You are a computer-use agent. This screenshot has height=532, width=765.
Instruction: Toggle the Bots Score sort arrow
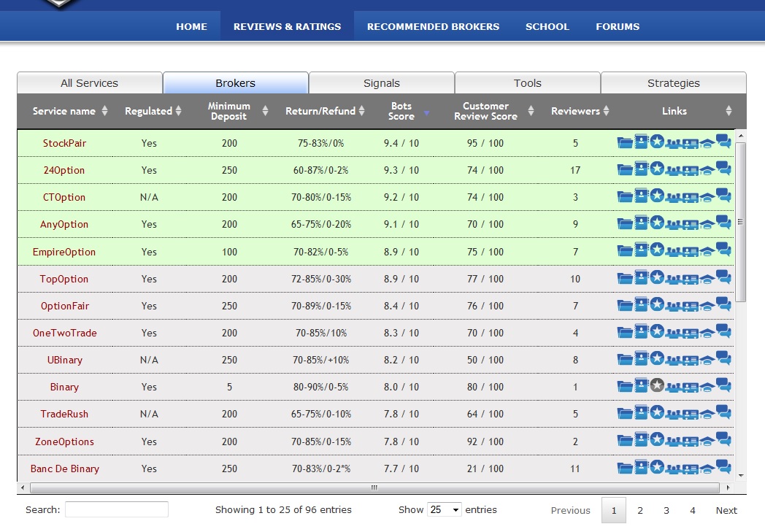[426, 112]
